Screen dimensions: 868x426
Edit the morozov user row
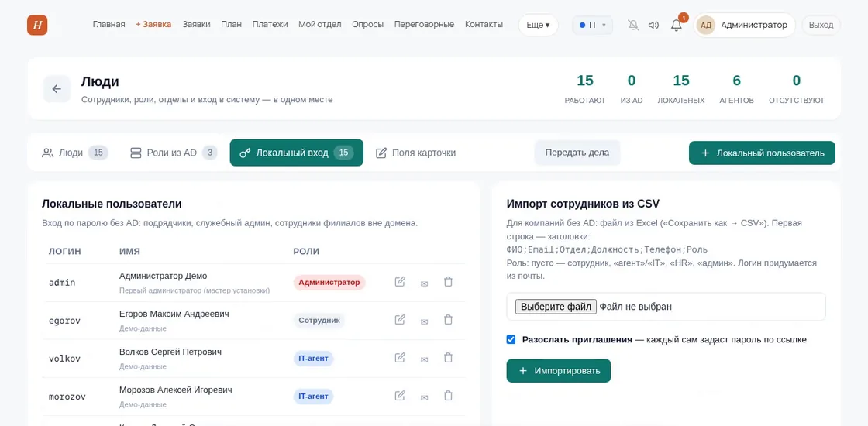coord(400,396)
